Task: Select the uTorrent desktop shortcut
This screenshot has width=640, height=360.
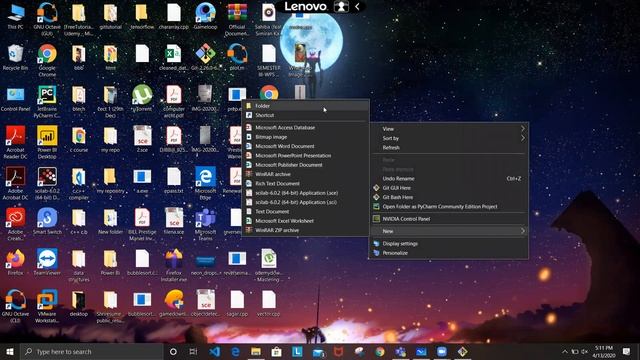Action: tap(142, 98)
